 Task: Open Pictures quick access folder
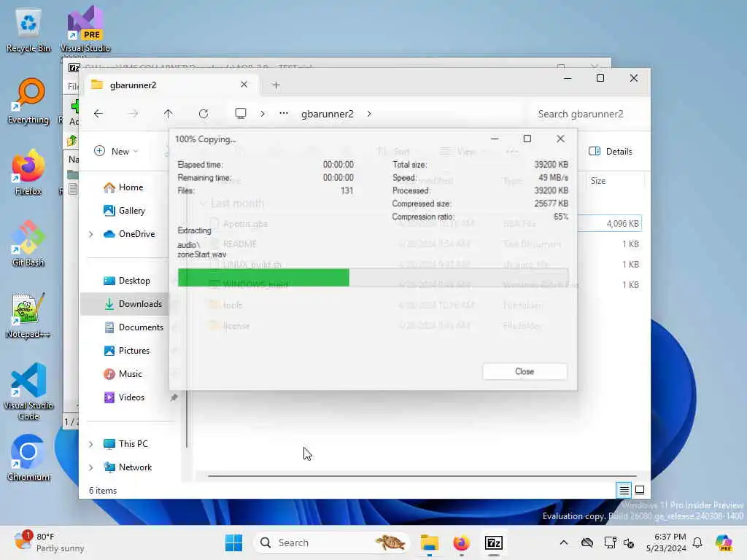(127, 351)
